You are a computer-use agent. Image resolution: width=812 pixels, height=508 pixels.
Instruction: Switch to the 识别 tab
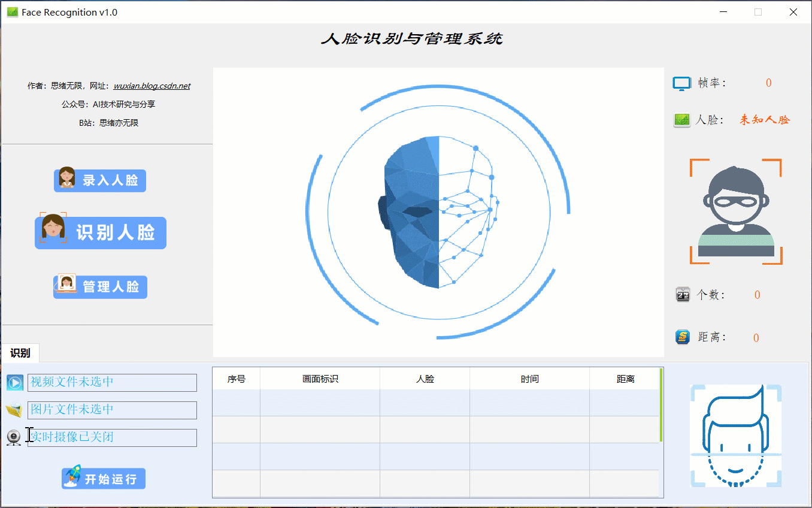[20, 353]
